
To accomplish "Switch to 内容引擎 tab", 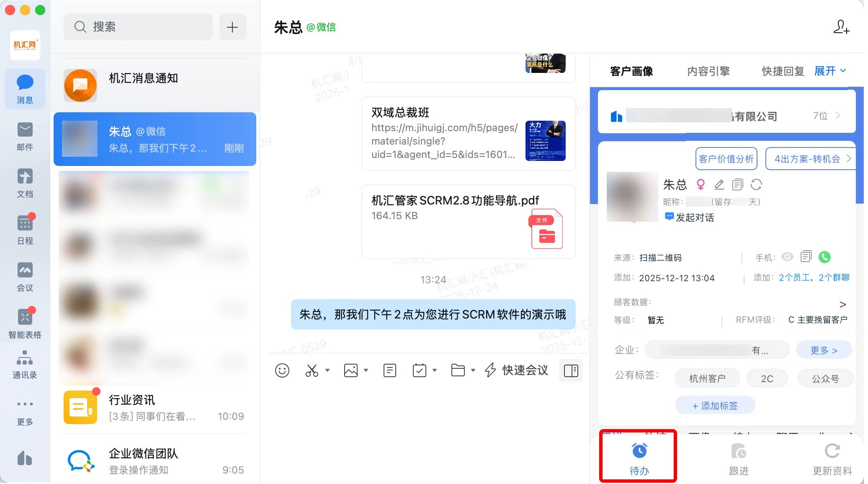I will click(x=708, y=71).
